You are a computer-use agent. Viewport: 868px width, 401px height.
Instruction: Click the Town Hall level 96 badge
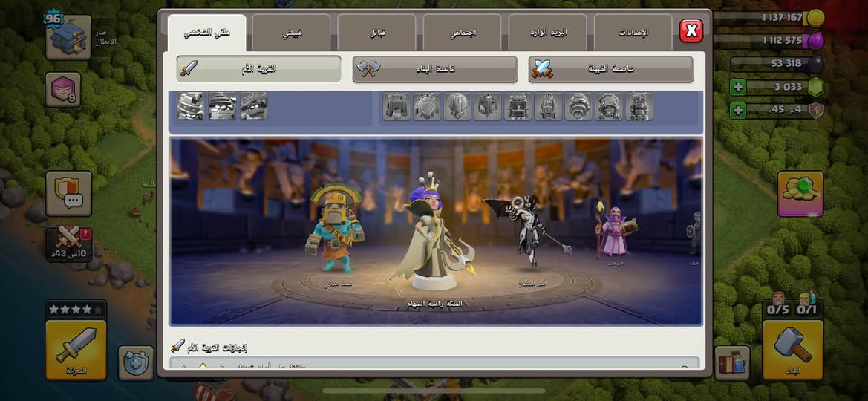pyautogui.click(x=53, y=19)
